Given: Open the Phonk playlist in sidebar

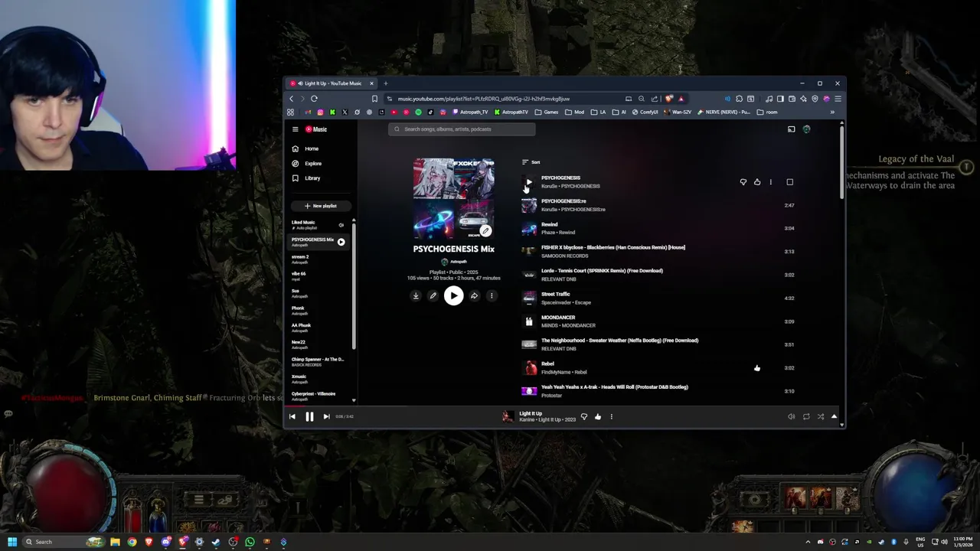Looking at the screenshot, I should 298,310.
